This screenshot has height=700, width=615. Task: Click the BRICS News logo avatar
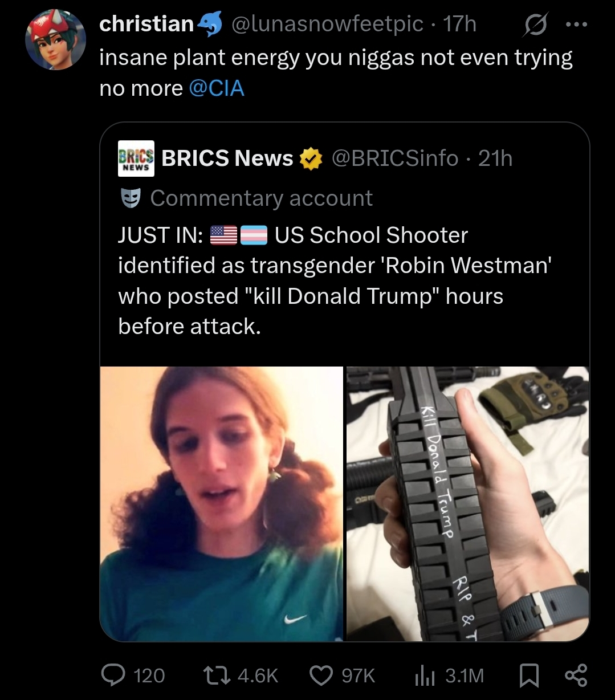point(136,158)
